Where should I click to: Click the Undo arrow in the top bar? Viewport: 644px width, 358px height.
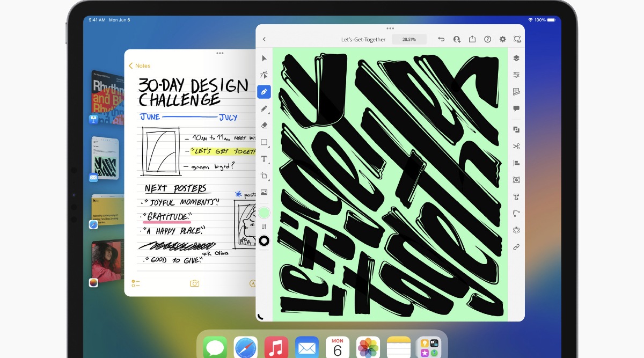441,39
